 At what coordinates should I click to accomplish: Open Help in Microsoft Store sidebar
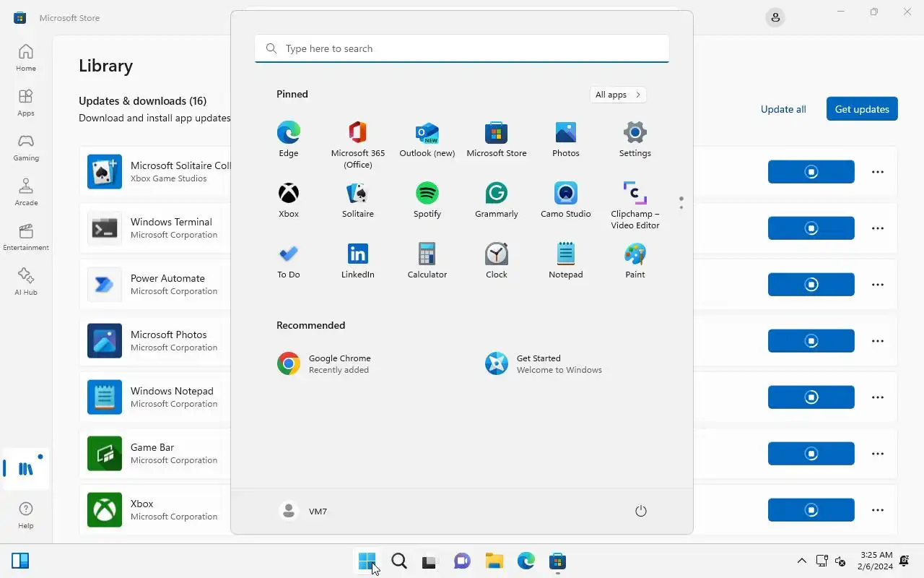tap(26, 515)
